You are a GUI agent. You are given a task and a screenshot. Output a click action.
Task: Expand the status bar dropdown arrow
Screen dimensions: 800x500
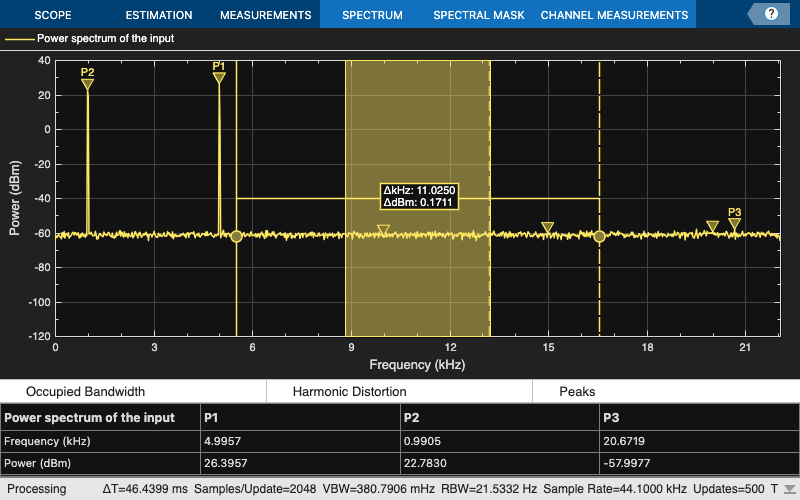(790, 490)
